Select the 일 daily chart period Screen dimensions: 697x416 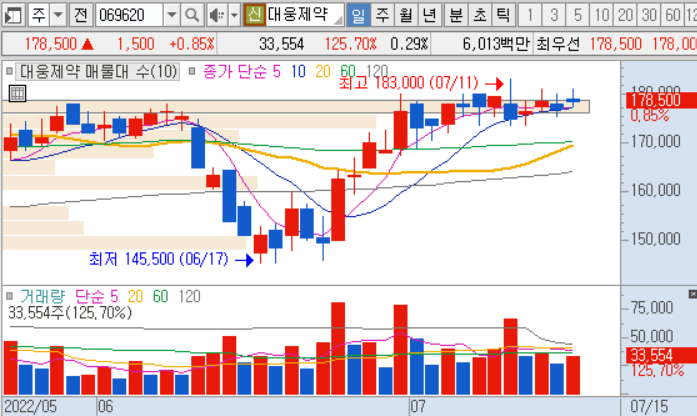click(358, 15)
